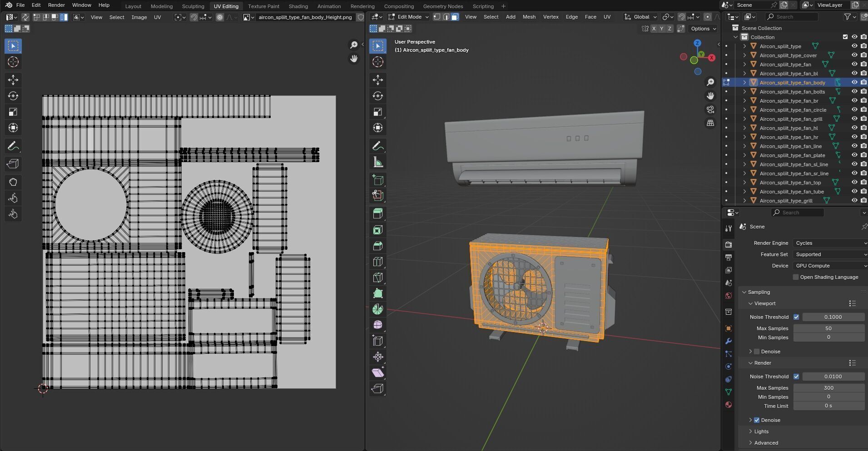The width and height of the screenshot is (868, 451).
Task: Select the Scale tool in UV editor toolbar
Action: click(x=13, y=112)
